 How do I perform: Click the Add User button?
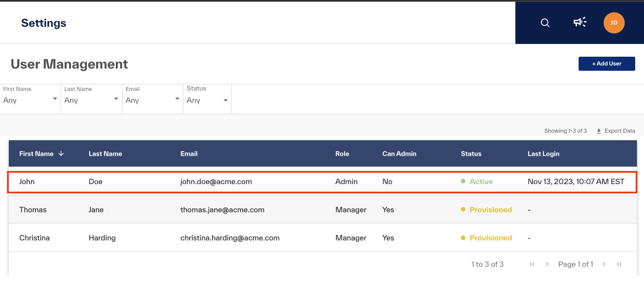pyautogui.click(x=607, y=64)
